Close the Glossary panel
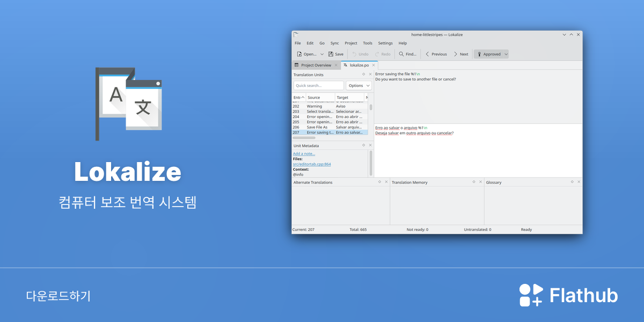Screen dimensions: 644x322 click(579, 182)
